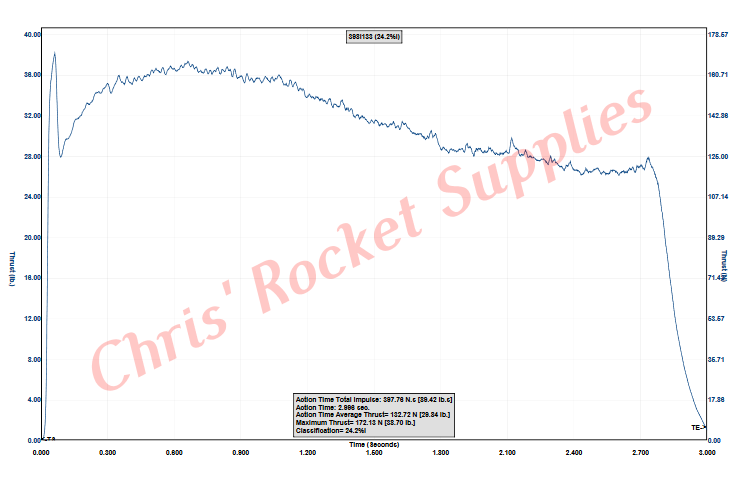
Task: Click the 1.500 tick on the time axis
Action: pyautogui.click(x=374, y=453)
